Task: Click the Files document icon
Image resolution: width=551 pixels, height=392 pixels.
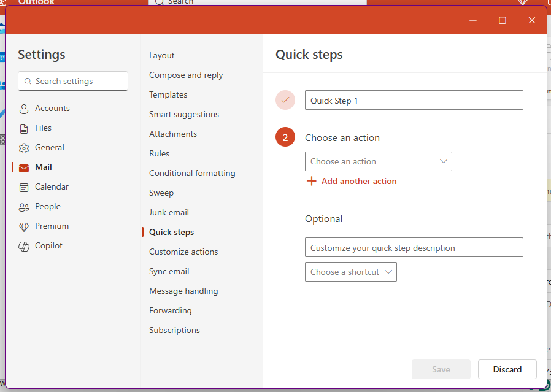Action: click(x=24, y=129)
